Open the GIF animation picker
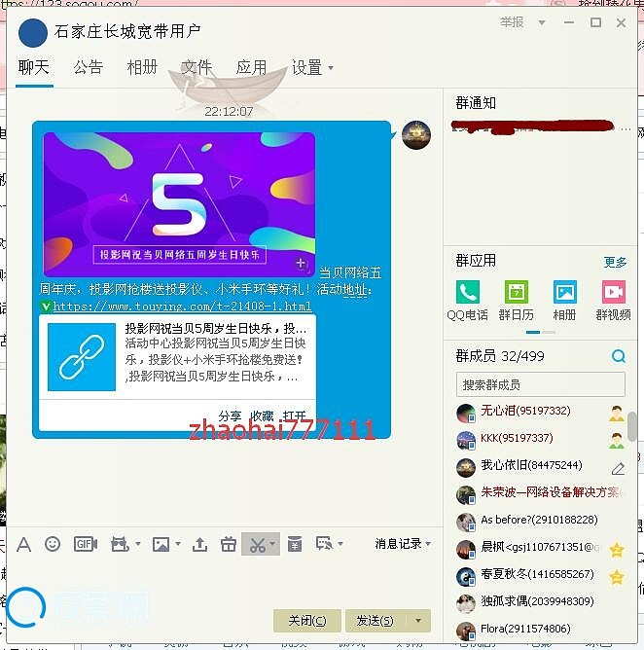Viewport: 644px width, 650px height. coord(86,544)
